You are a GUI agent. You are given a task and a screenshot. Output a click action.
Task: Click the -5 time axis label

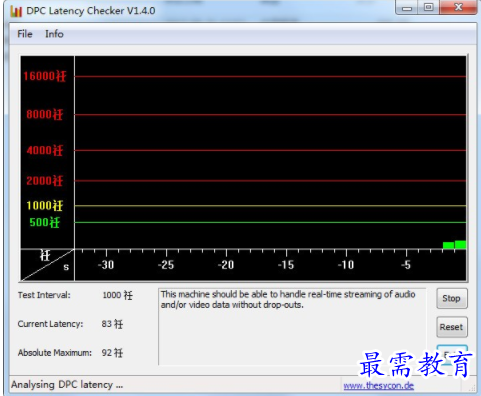406,265
